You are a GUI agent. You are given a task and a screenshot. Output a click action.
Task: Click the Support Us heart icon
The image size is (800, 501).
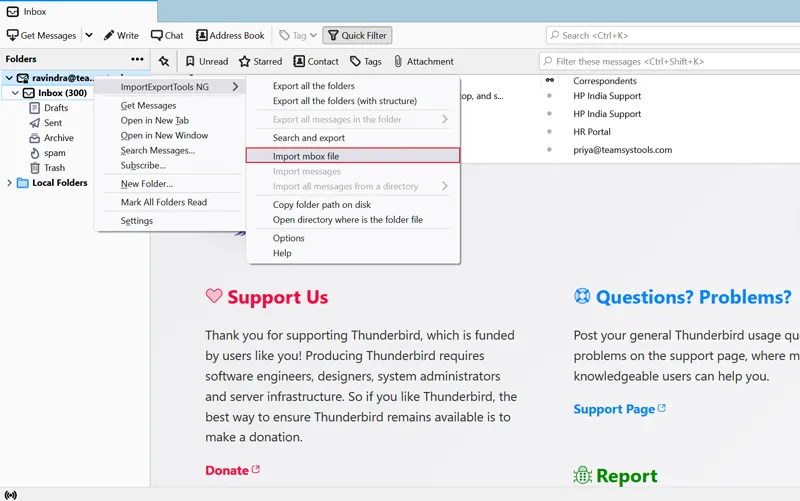coord(214,296)
